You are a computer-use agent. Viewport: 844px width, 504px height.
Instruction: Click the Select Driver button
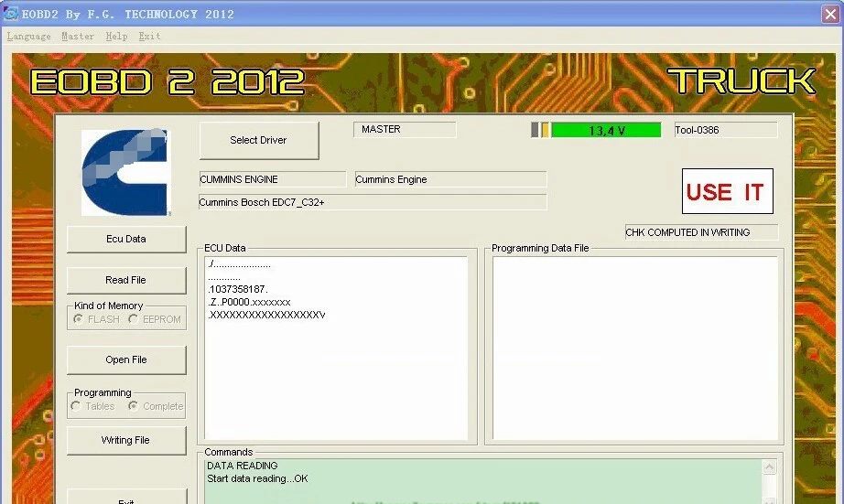[x=259, y=140]
